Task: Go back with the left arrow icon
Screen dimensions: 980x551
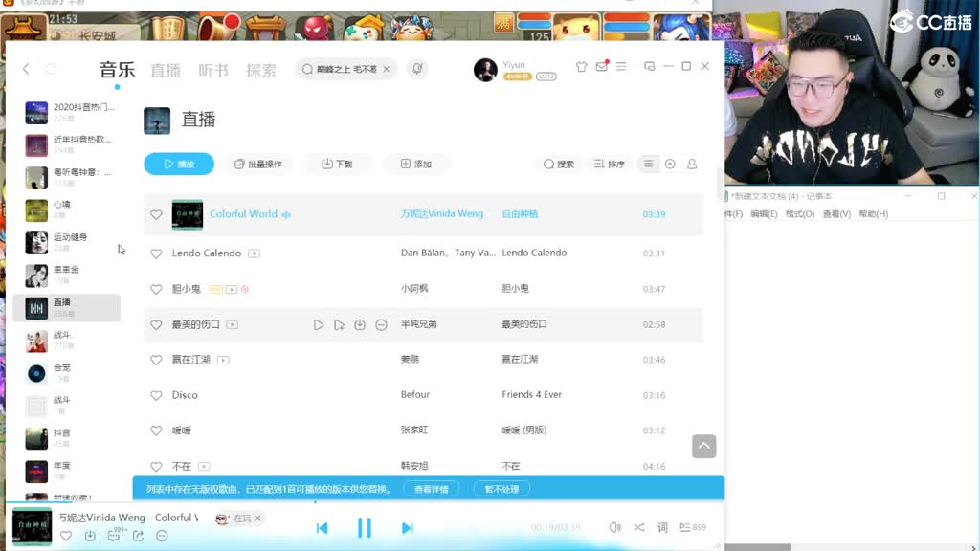Action: [x=26, y=69]
